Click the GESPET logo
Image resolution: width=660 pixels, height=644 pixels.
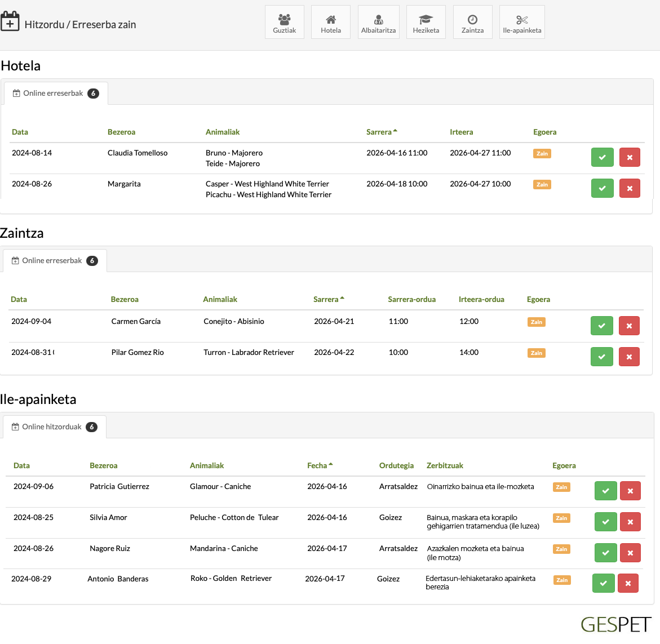(615, 624)
